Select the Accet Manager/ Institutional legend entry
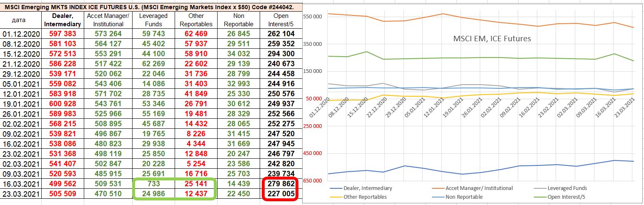Viewport: 644px width, 205px height. pos(479,188)
